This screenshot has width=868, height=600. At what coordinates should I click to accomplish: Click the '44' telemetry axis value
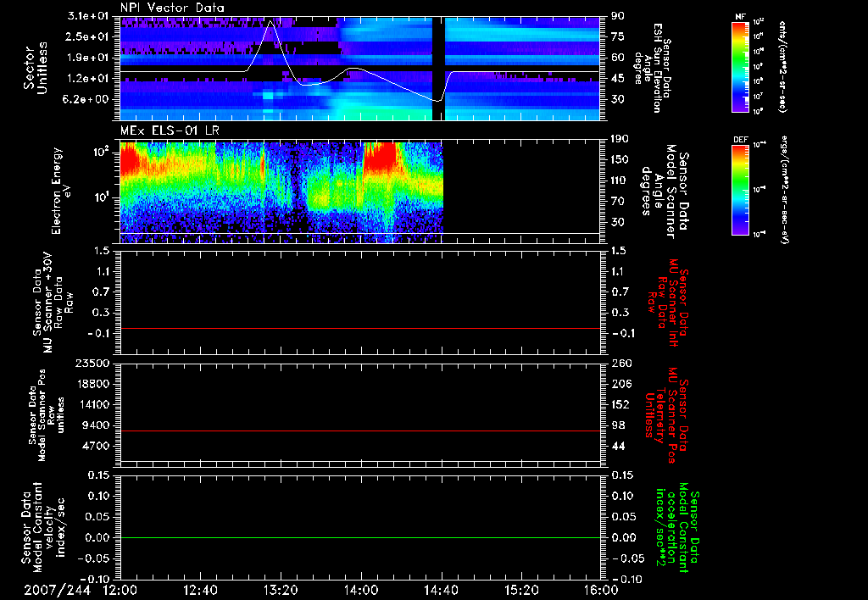pos(618,446)
